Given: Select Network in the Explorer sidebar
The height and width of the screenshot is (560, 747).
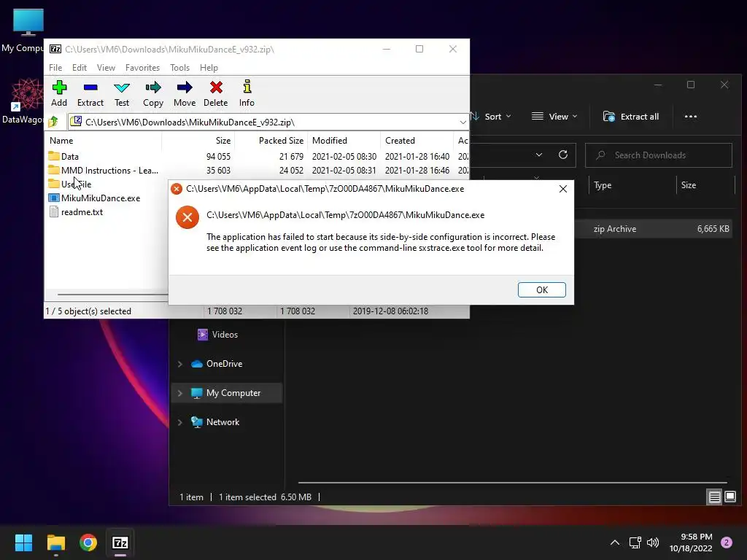Looking at the screenshot, I should [x=215, y=422].
